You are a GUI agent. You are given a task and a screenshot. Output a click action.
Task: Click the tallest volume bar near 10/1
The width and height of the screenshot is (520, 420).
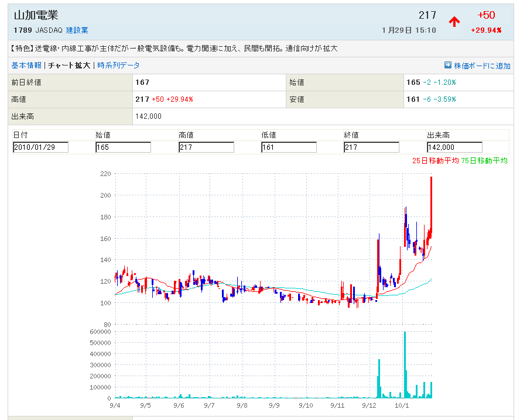[x=405, y=366]
